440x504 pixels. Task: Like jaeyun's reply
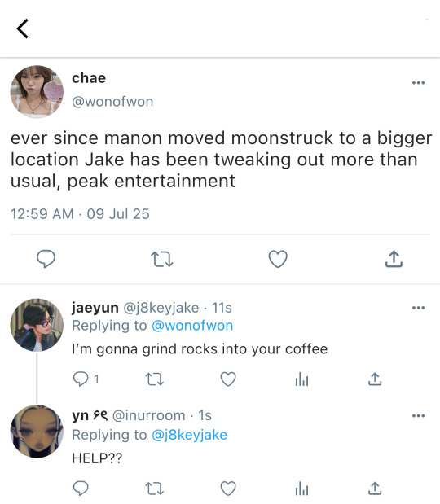(228, 379)
